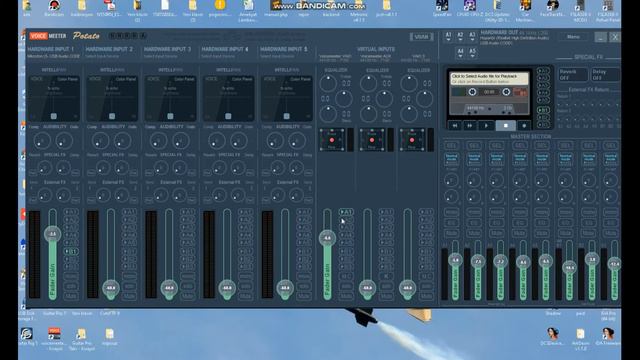Click the Voicemeeter VAIO fader gain handle
This screenshot has width=640, height=360.
pyautogui.click(x=327, y=238)
